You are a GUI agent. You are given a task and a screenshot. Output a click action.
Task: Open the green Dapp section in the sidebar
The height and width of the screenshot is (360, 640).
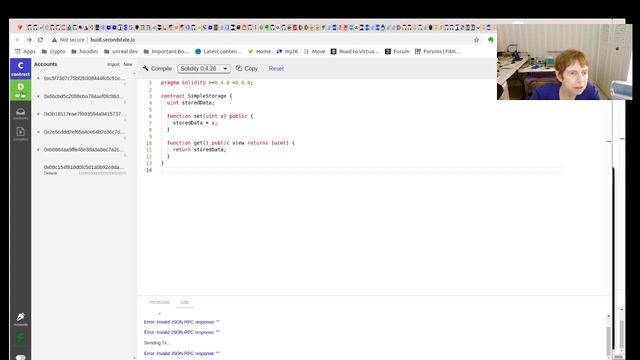[x=20, y=90]
